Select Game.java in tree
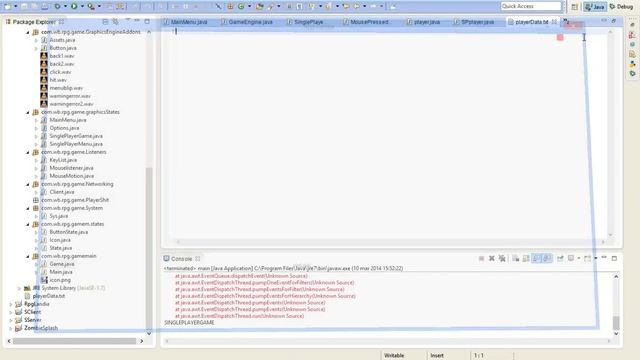The image size is (640, 360). (x=62, y=264)
